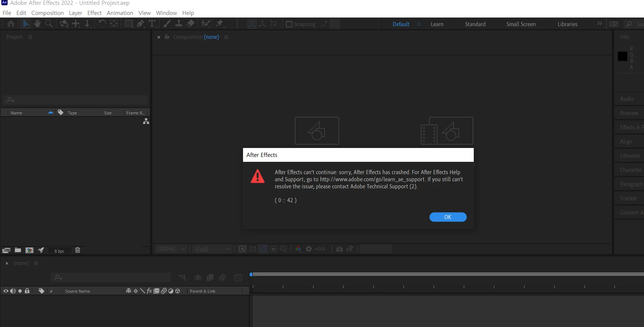
Task: Open the Layer menu
Action: 75,13
